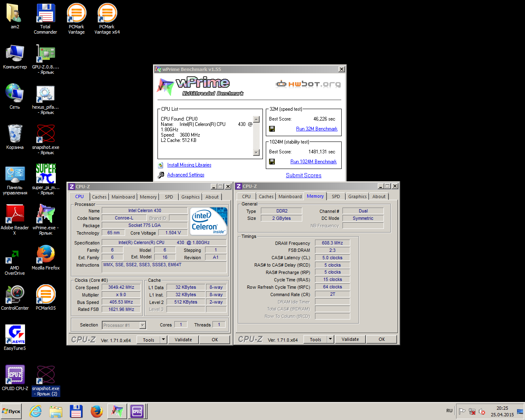This screenshot has height=420, width=525.
Task: Open the am2 folder on desktop
Action: [x=15, y=16]
